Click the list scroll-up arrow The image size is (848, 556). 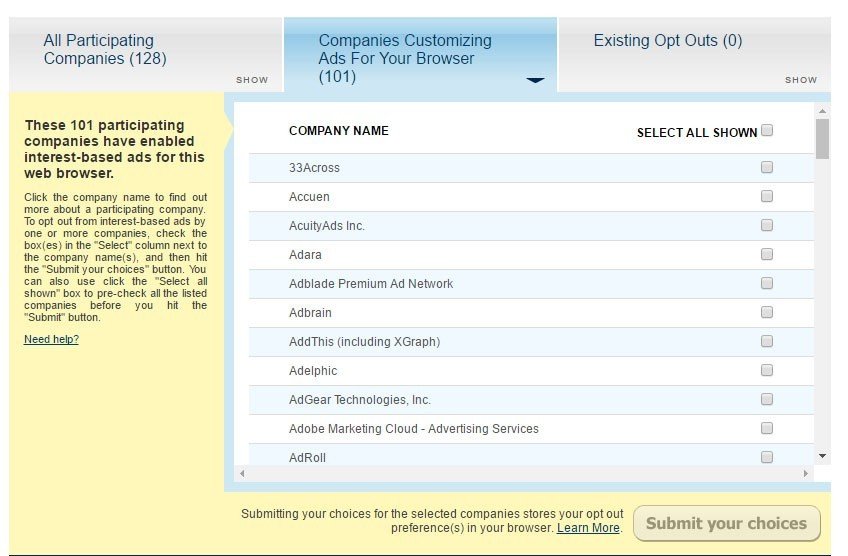coord(823,111)
